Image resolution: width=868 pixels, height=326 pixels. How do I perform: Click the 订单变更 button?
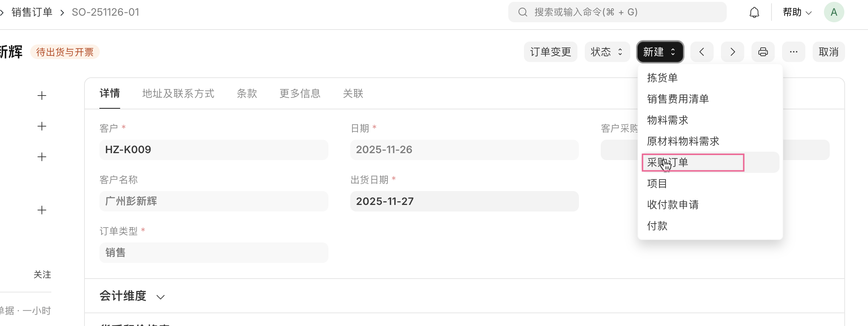coord(551,52)
